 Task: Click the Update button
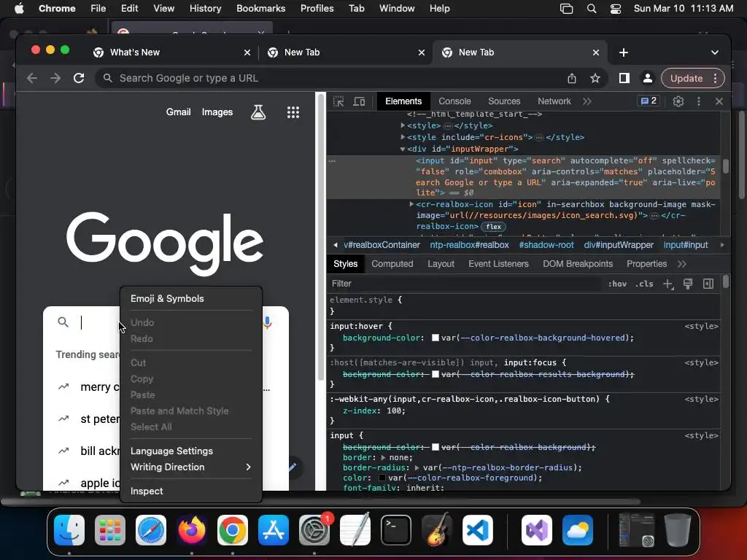pyautogui.click(x=686, y=78)
